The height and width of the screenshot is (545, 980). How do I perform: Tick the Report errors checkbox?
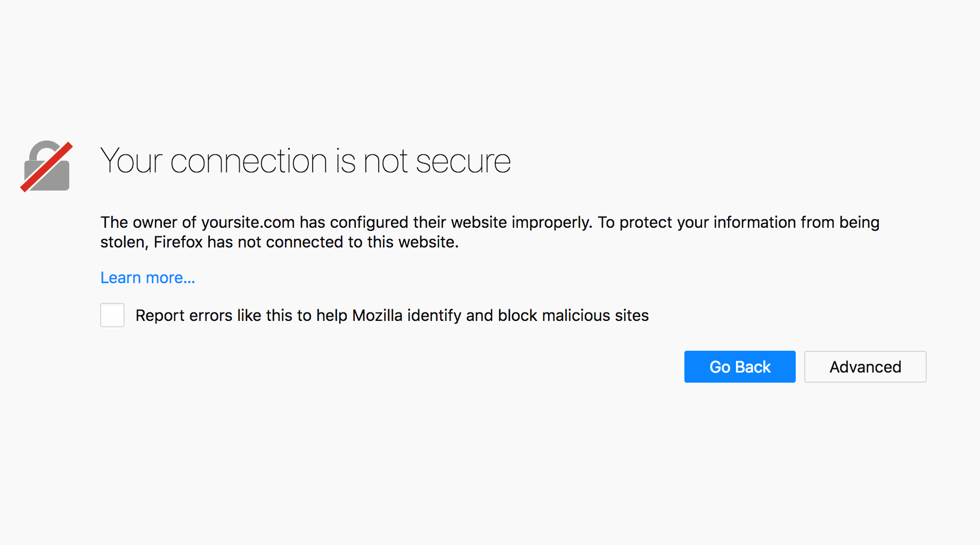point(112,315)
